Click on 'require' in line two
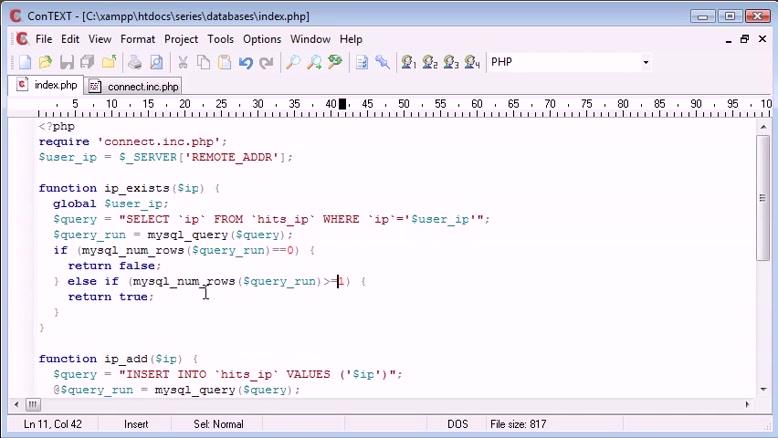The image size is (778, 438). click(x=64, y=142)
